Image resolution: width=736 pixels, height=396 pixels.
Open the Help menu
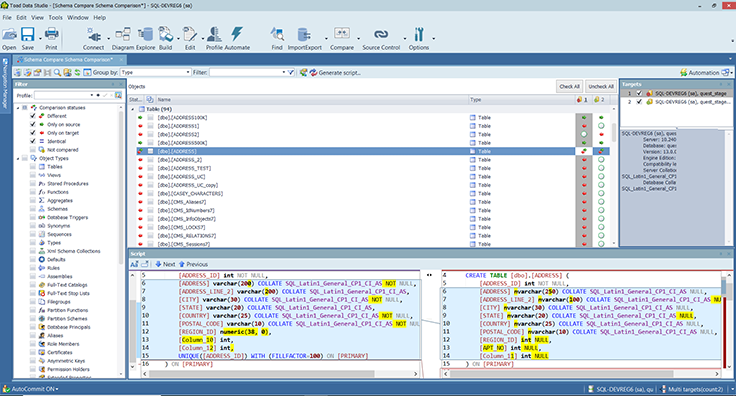click(100, 17)
